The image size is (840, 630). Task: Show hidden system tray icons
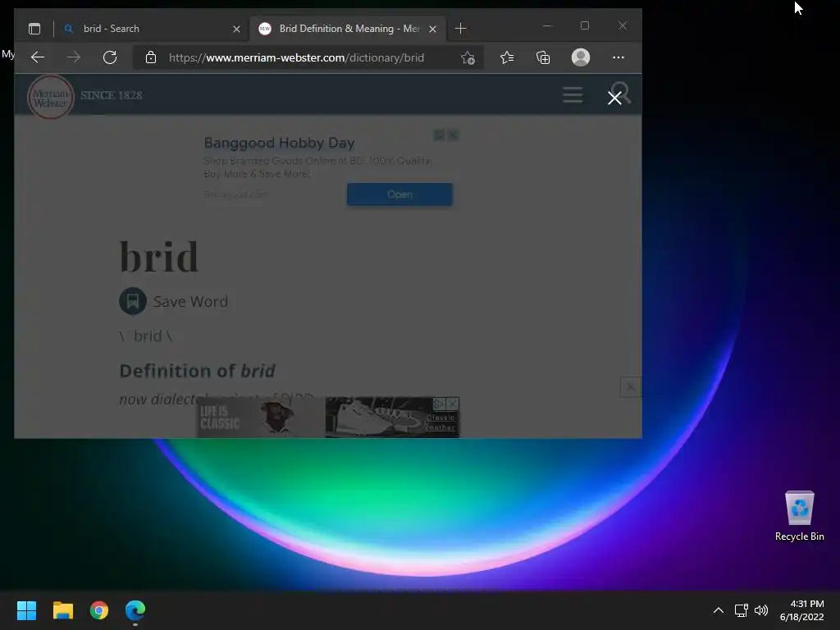point(719,610)
